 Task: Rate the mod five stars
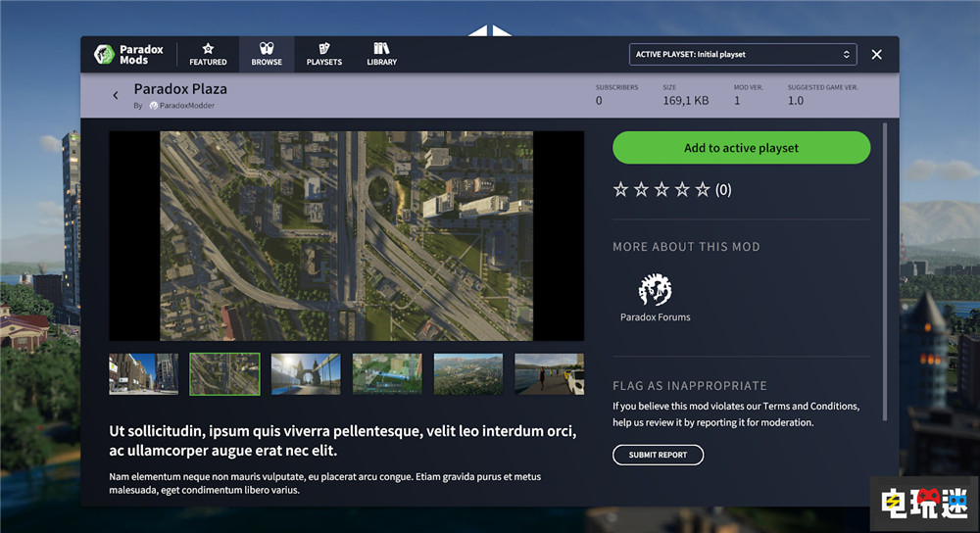pos(703,190)
